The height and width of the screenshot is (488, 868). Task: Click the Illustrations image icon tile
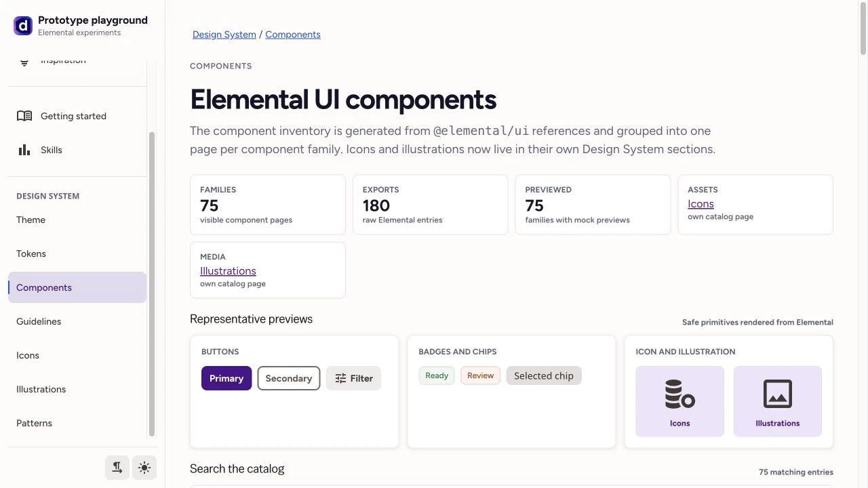tap(778, 401)
